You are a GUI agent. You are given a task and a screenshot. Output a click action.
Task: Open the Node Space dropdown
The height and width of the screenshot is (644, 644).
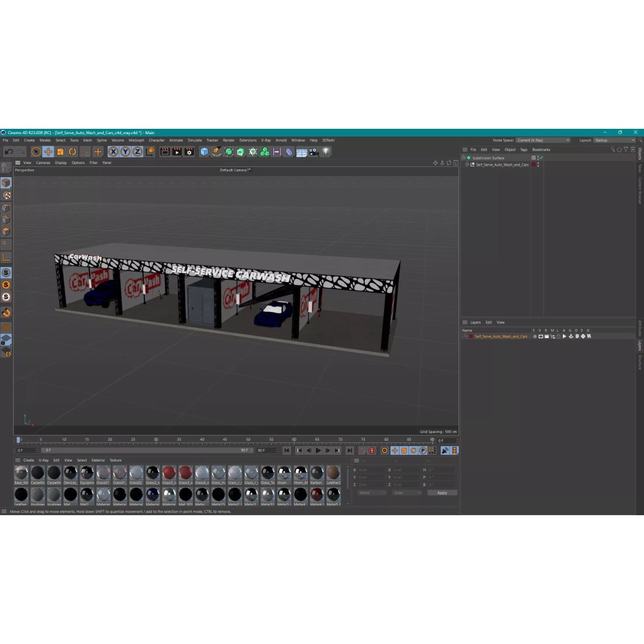(x=543, y=141)
